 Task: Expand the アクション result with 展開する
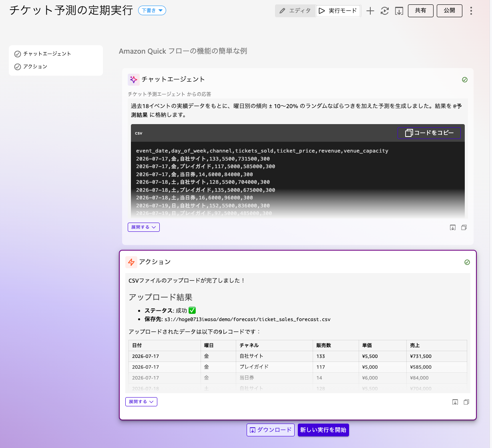pyautogui.click(x=141, y=402)
